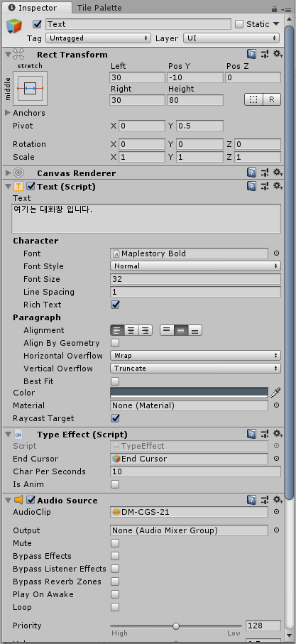Toggle Raycast Target checkbox
Screen dimensions: 296x644
click(115, 418)
